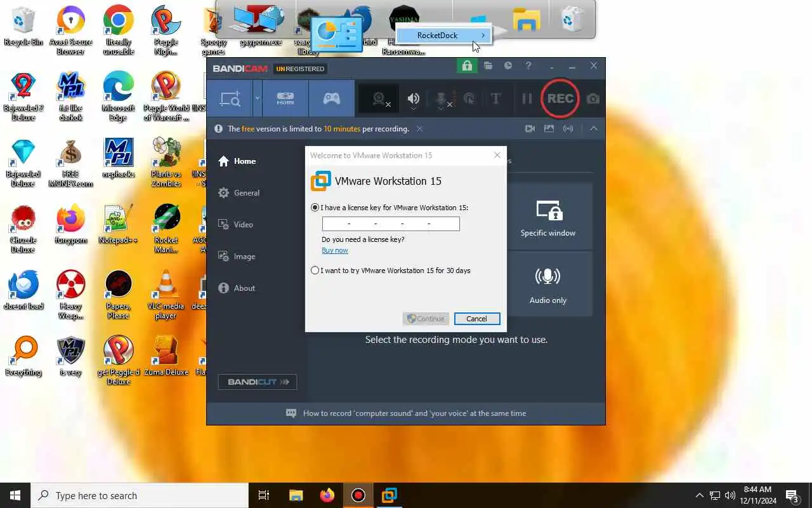Click the green padlock register icon
812x508 pixels.
(467, 66)
